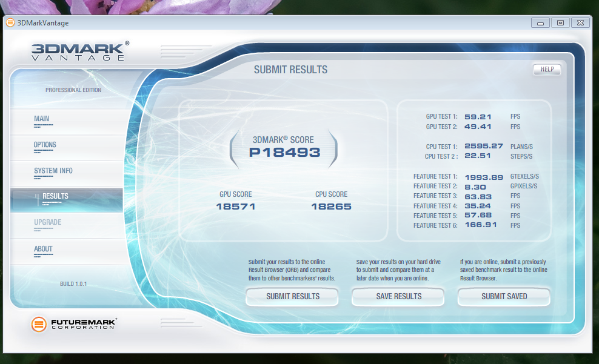
Task: Click Feature Test 4 value 35.24
Action: pos(478,206)
